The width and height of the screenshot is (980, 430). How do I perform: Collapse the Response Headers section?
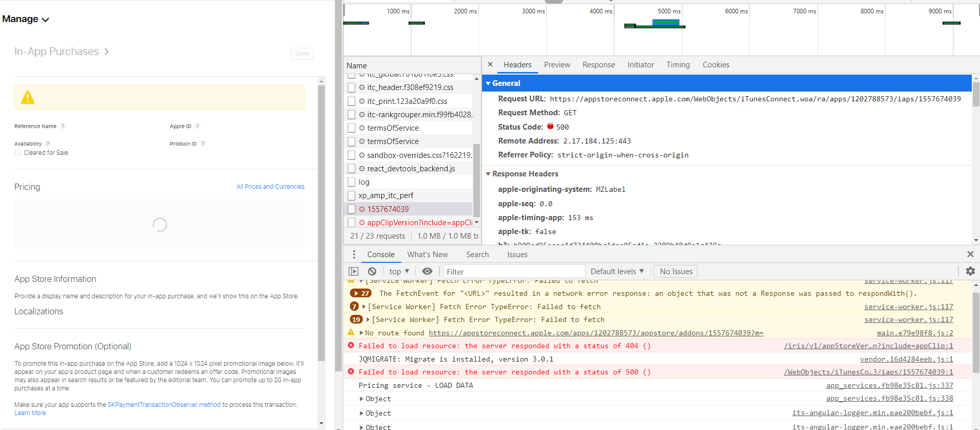[488, 174]
